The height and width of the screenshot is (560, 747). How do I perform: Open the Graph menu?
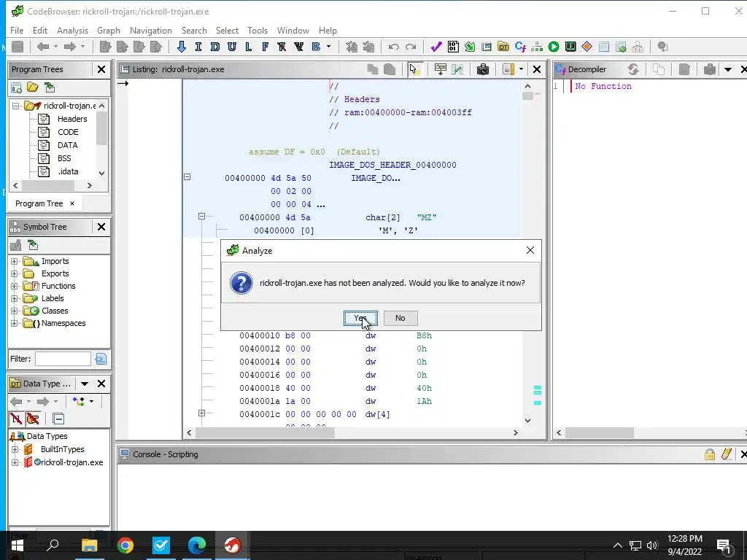109,31
